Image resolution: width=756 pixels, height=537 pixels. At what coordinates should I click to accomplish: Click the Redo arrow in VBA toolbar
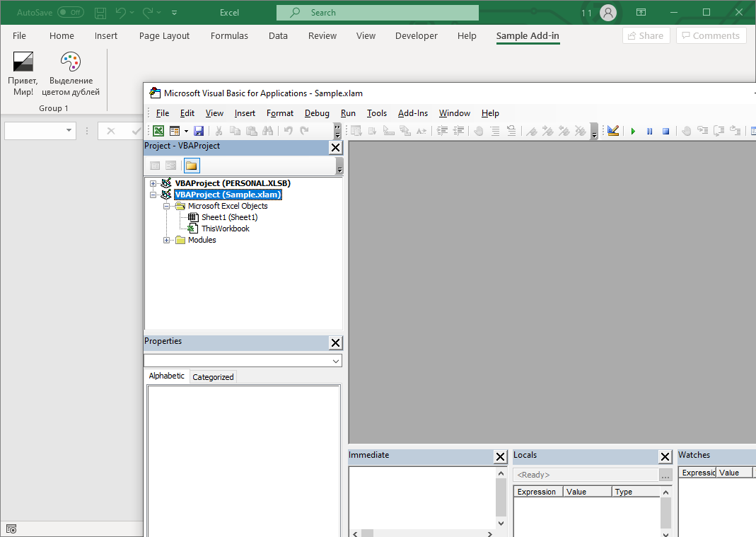click(304, 131)
